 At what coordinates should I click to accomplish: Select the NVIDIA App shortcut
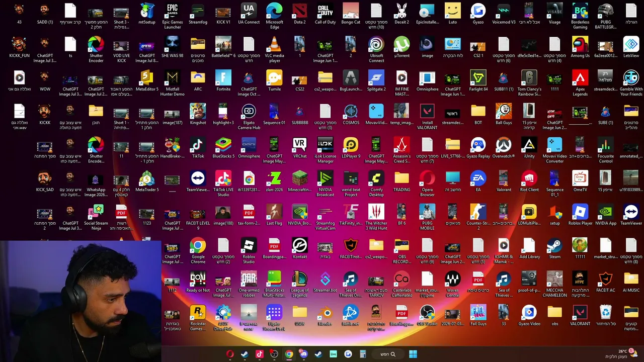pyautogui.click(x=606, y=215)
